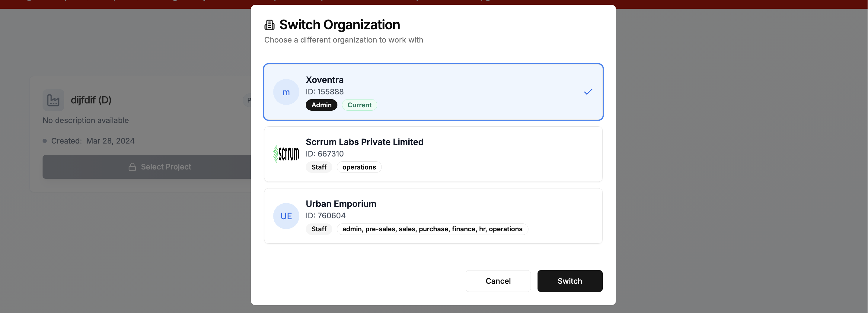Click the Staff badge under Urban Emporium
Screen dimensions: 868x313
319,229
